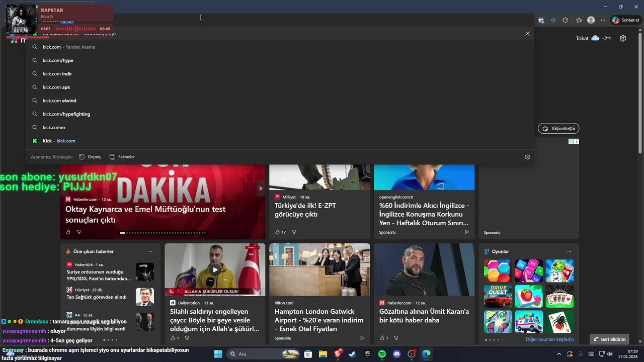Image resolution: width=644 pixels, height=362 pixels.
Task: Like the Gözaltına alınan Ümit Karan article
Action: click(382, 338)
